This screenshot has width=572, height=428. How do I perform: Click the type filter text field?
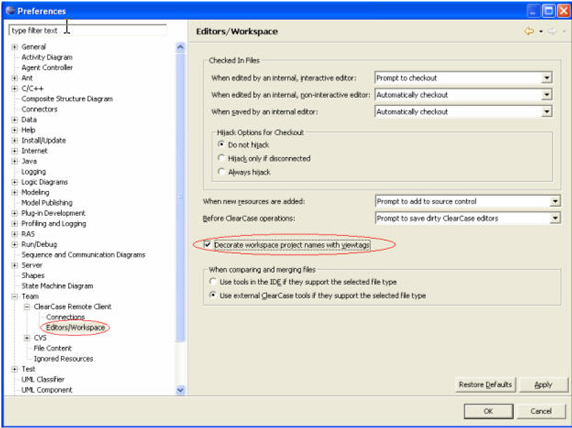coord(88,31)
